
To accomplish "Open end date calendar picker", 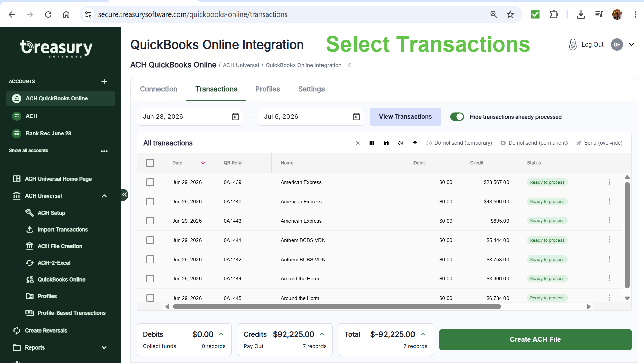I will 356,117.
